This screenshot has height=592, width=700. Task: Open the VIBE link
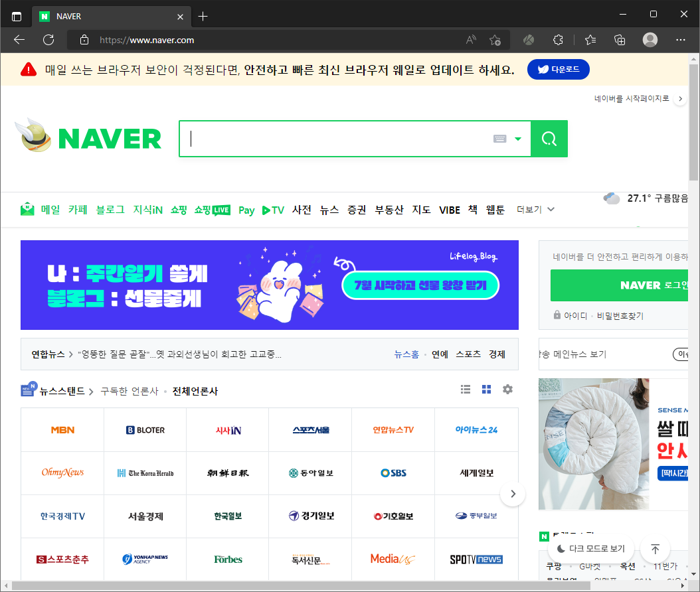click(x=450, y=210)
